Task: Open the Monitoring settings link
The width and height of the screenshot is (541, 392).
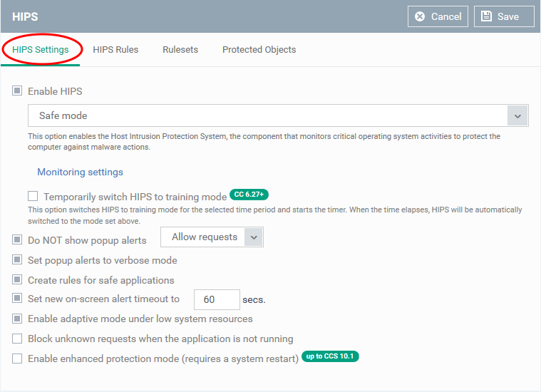Action: pyautogui.click(x=80, y=172)
